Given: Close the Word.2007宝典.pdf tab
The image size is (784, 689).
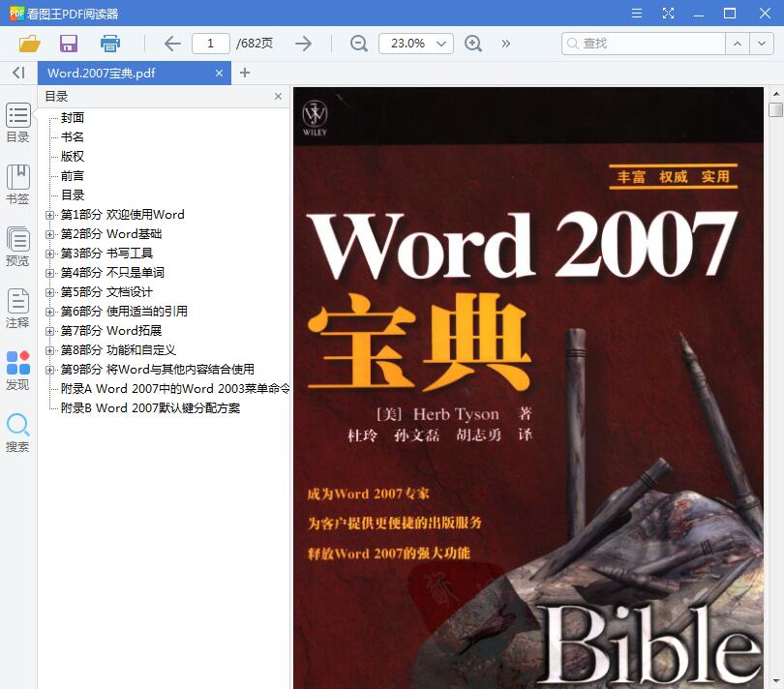Looking at the screenshot, I should click(x=219, y=73).
